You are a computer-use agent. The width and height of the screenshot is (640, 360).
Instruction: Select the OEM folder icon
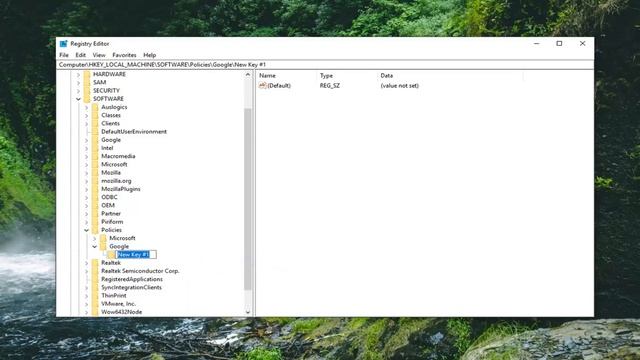95,205
